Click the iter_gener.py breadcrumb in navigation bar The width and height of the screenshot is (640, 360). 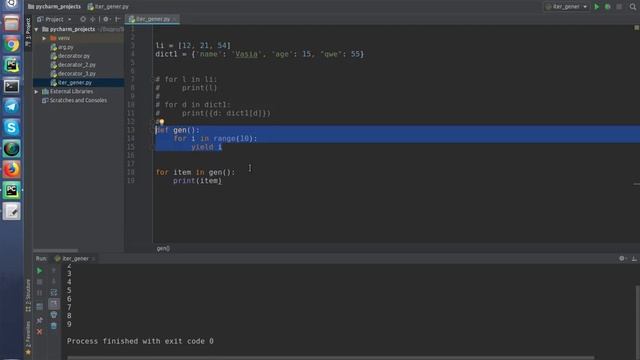point(108,7)
